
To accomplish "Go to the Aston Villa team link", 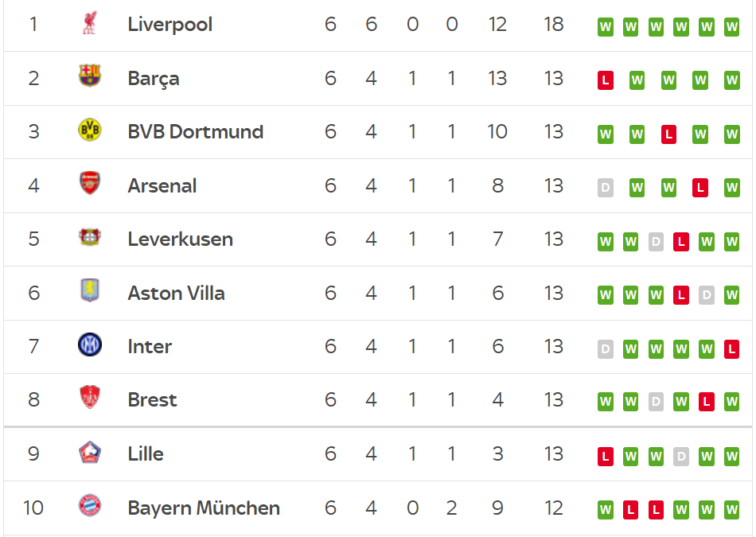I will (176, 293).
